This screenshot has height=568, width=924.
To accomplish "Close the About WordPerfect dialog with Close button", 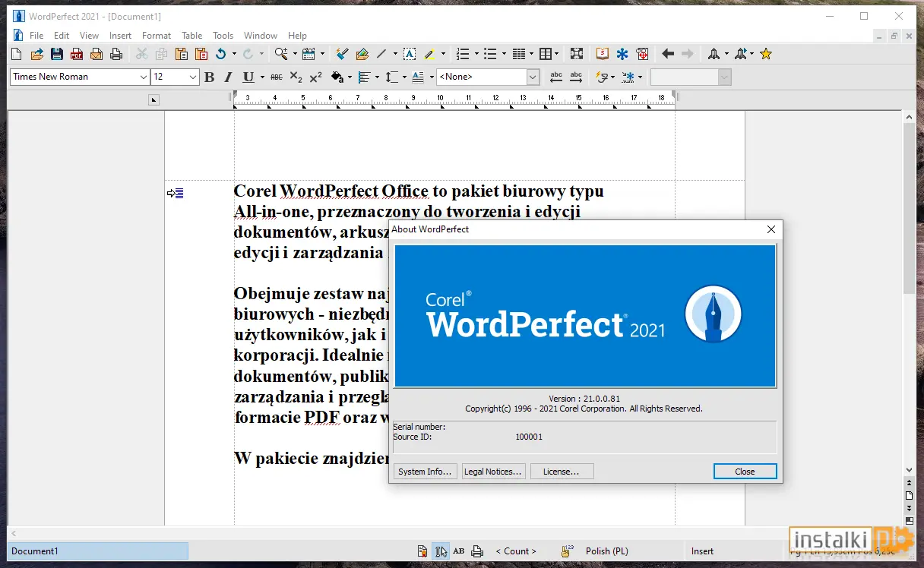I will click(745, 472).
